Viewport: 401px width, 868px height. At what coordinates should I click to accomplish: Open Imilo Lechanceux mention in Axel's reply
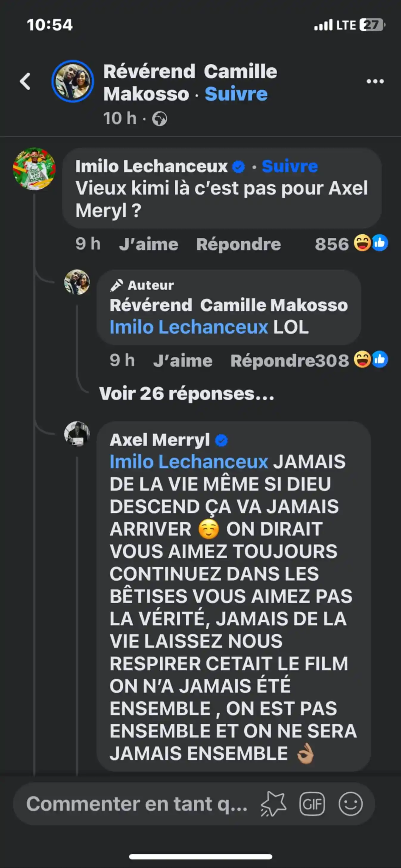pyautogui.click(x=189, y=462)
